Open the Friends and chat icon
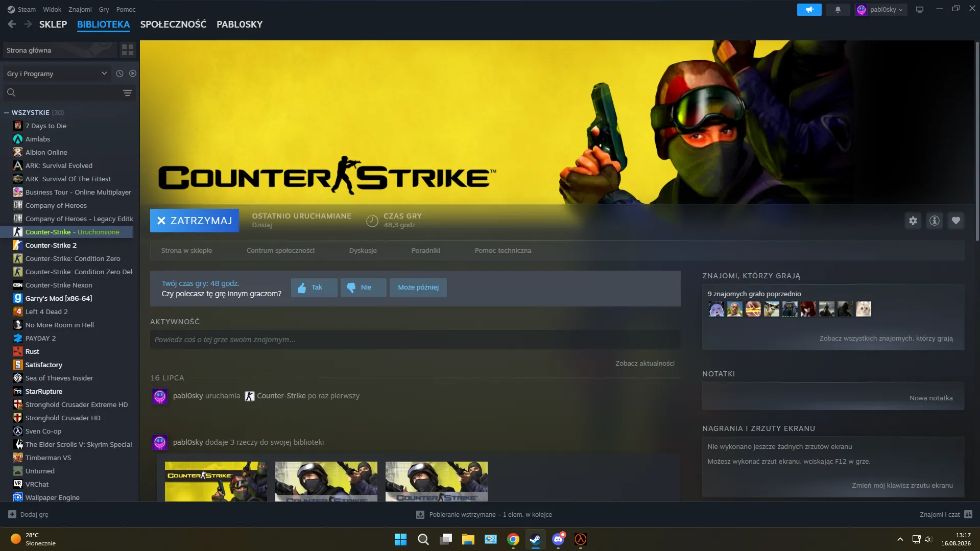This screenshot has width=980, height=551. tap(968, 514)
